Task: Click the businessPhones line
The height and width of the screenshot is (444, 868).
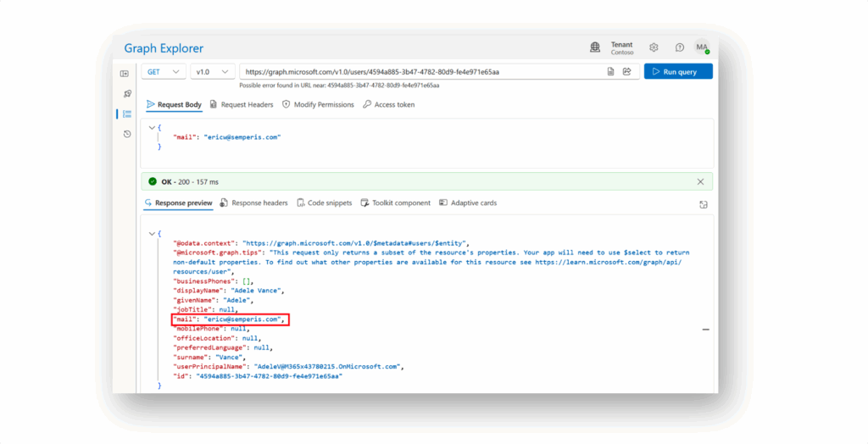Action: pos(213,281)
